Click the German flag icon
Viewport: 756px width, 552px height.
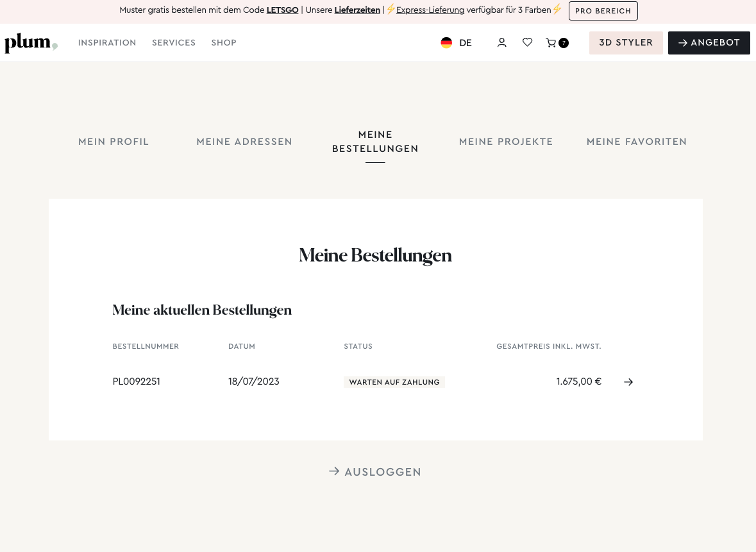(446, 43)
